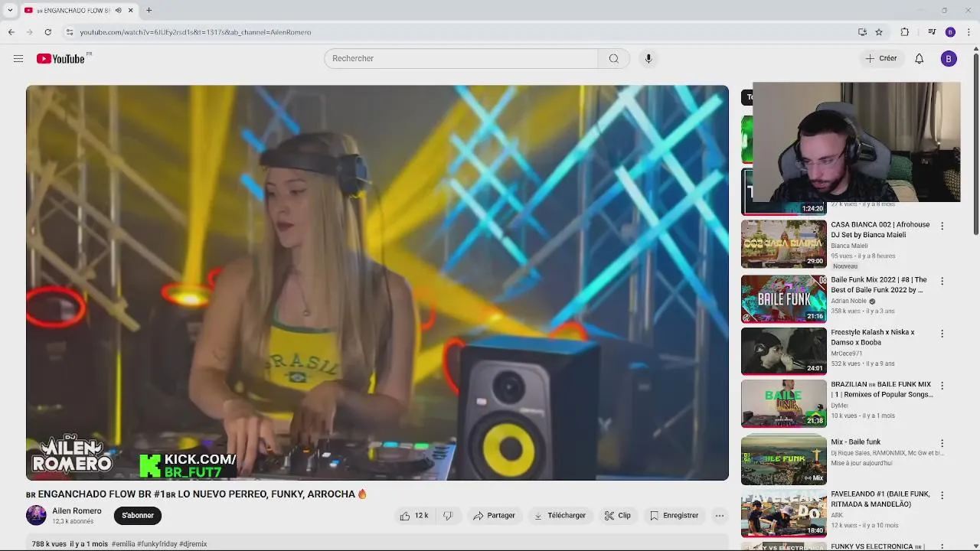The height and width of the screenshot is (551, 980).
Task: Click MrCece971 channel name
Action: pyautogui.click(x=847, y=354)
